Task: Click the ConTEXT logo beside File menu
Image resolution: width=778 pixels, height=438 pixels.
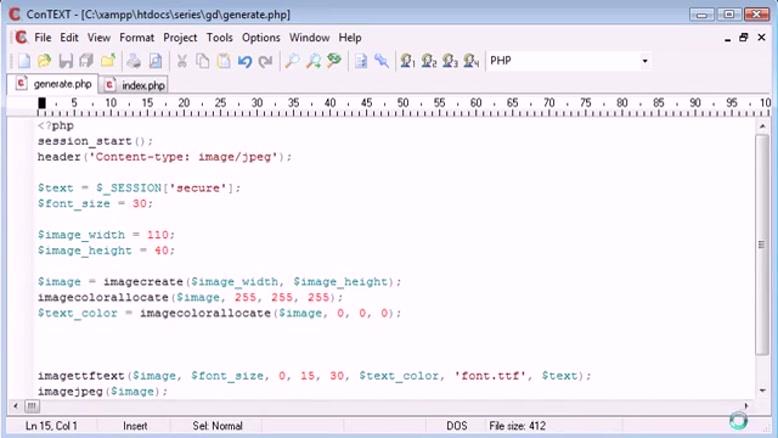Action: [21, 37]
